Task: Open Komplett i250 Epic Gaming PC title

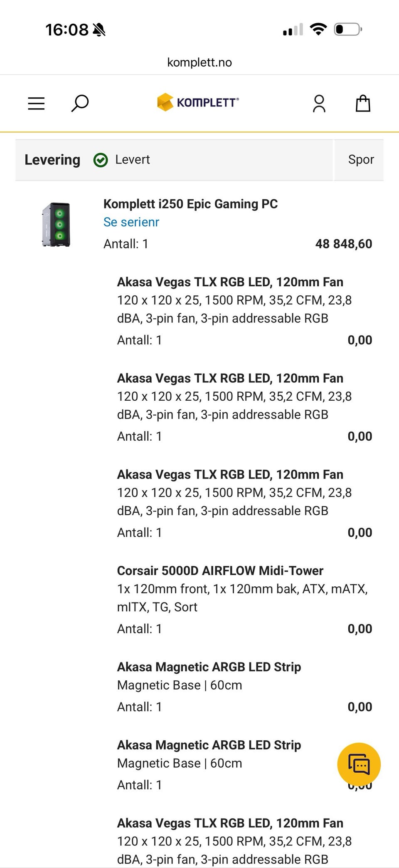Action: (190, 204)
